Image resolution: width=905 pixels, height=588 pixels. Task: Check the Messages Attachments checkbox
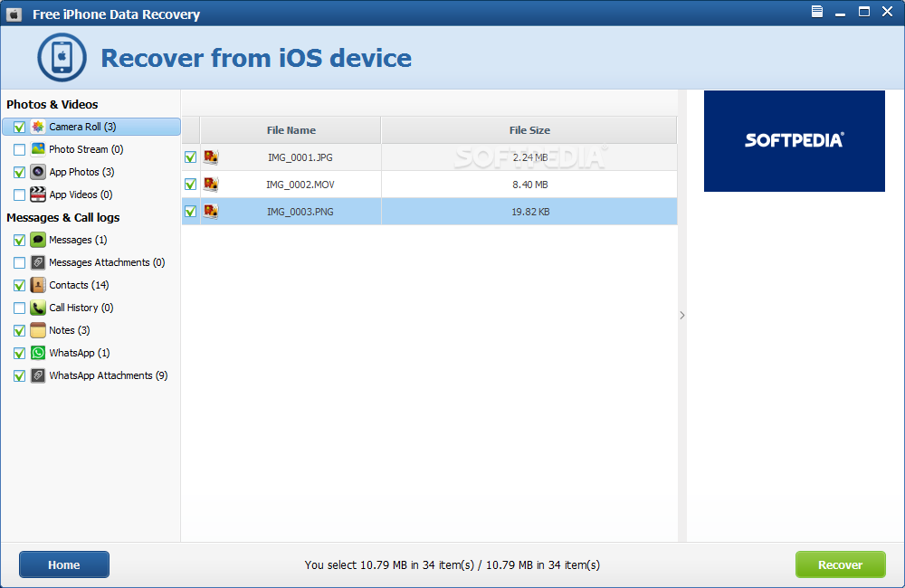click(x=19, y=262)
